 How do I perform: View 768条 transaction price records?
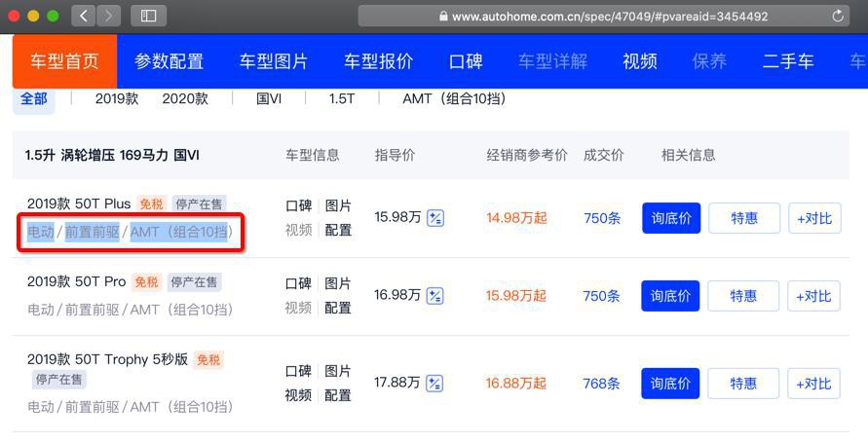click(601, 384)
